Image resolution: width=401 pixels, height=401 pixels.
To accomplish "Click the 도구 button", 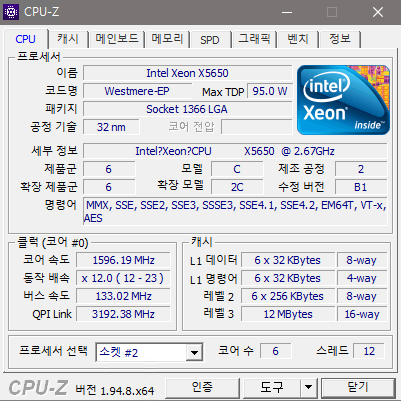I will (272, 388).
